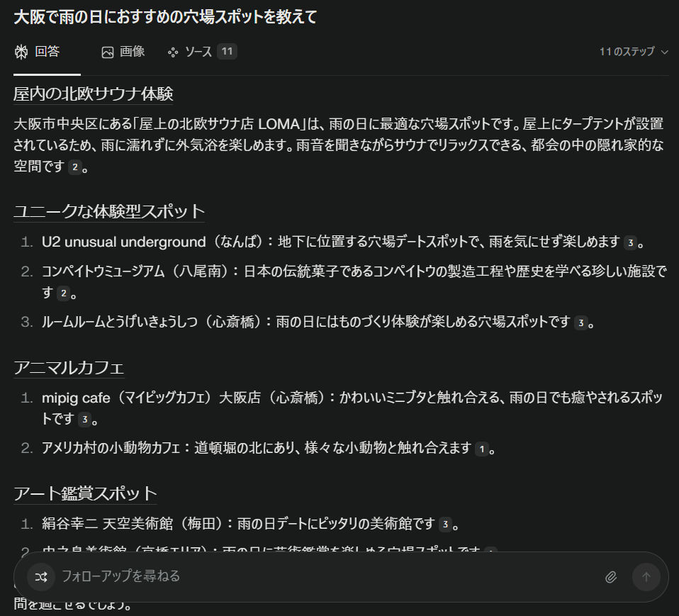
Task: Click the source count badge 11
Action: (x=227, y=52)
